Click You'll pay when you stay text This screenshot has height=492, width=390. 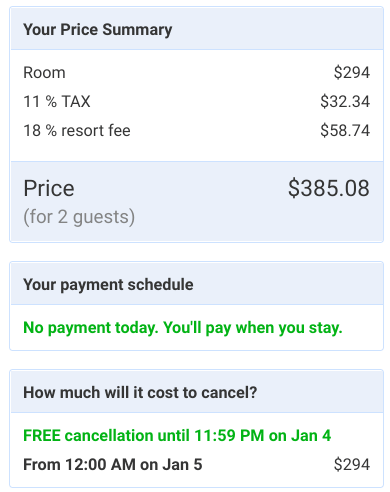point(253,328)
